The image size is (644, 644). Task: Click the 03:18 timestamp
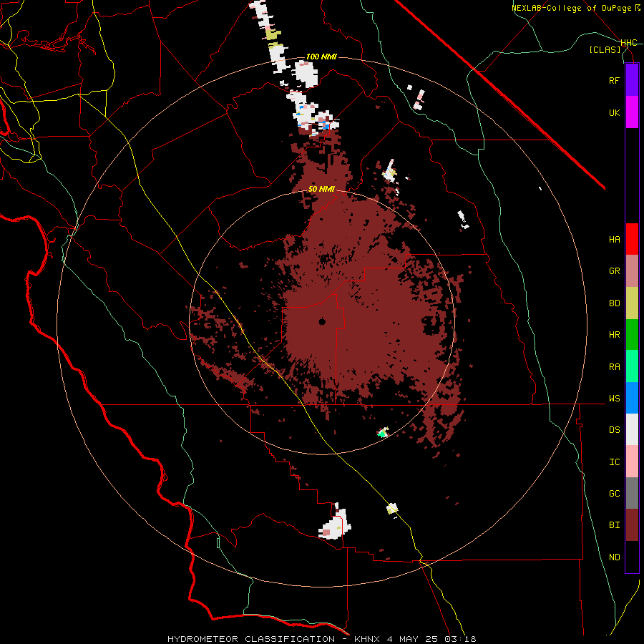pyautogui.click(x=462, y=639)
